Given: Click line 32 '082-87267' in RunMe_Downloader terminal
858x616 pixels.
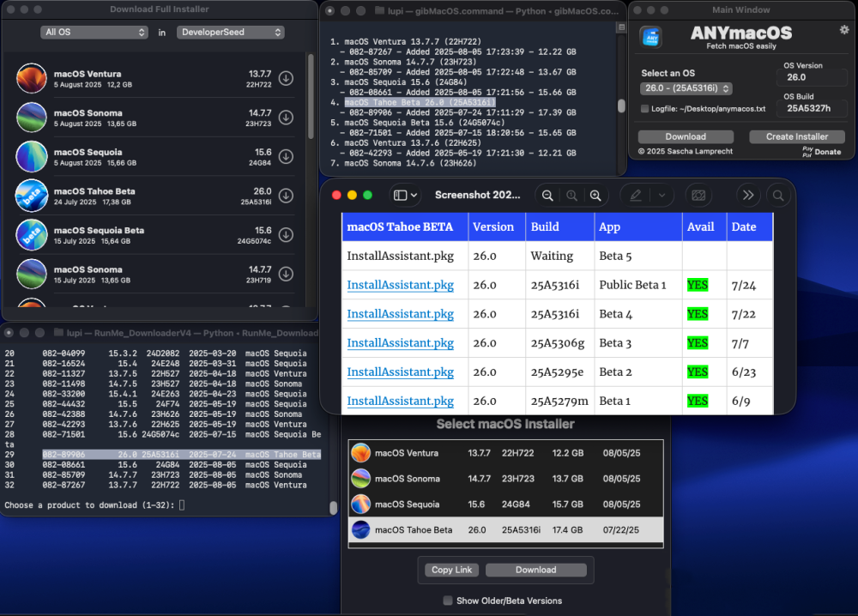Looking at the screenshot, I should click(155, 486).
